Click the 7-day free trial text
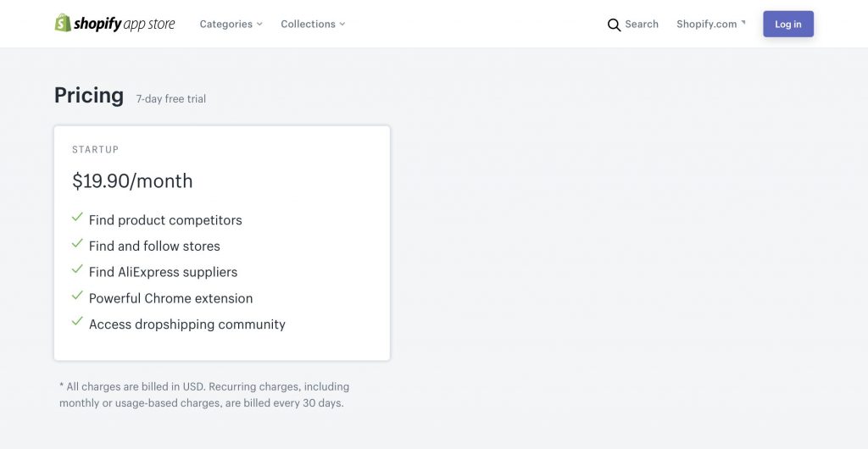The width and height of the screenshot is (868, 449). tap(171, 99)
